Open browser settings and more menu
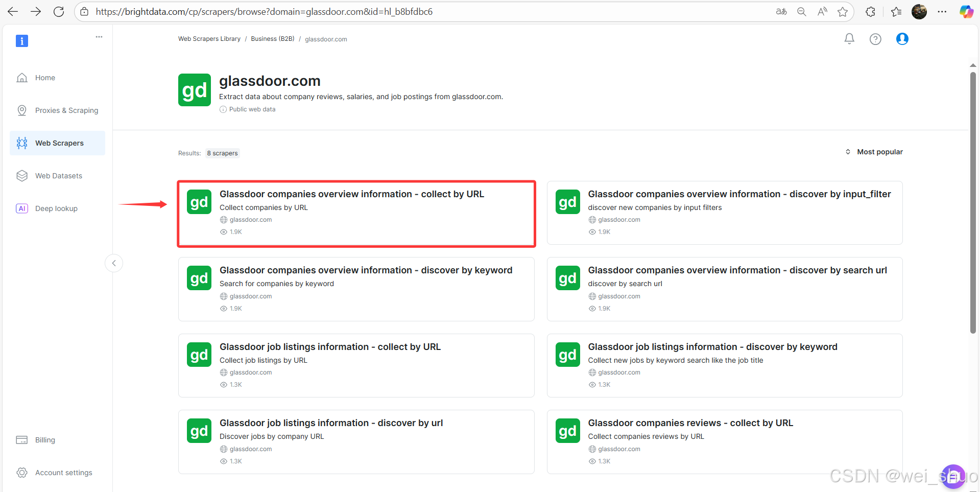Screen dimensions: 980x492 [942, 12]
